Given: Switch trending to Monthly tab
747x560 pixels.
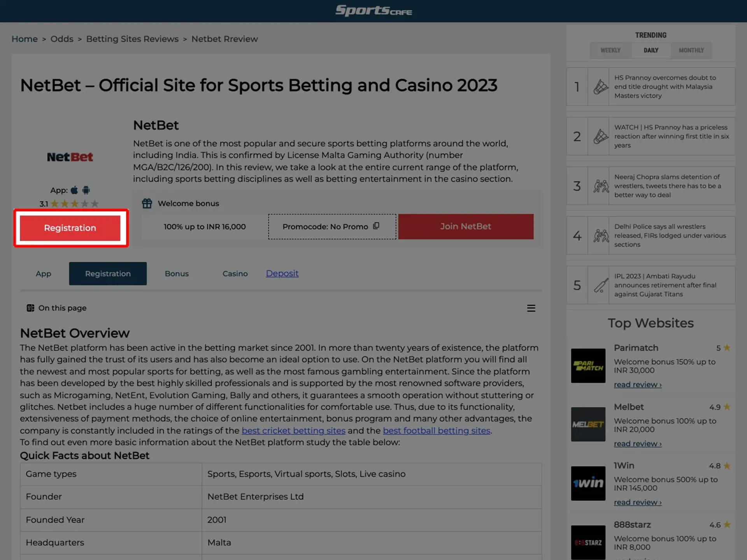Looking at the screenshot, I should (691, 51).
